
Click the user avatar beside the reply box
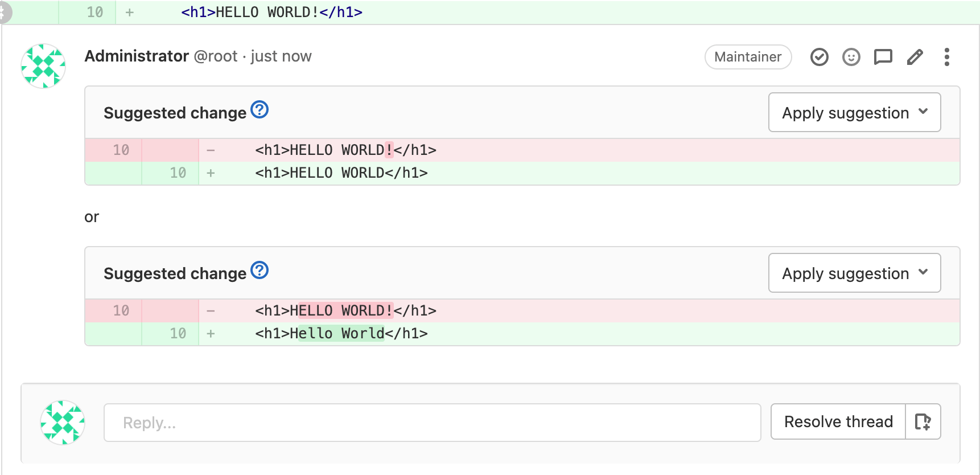(63, 423)
